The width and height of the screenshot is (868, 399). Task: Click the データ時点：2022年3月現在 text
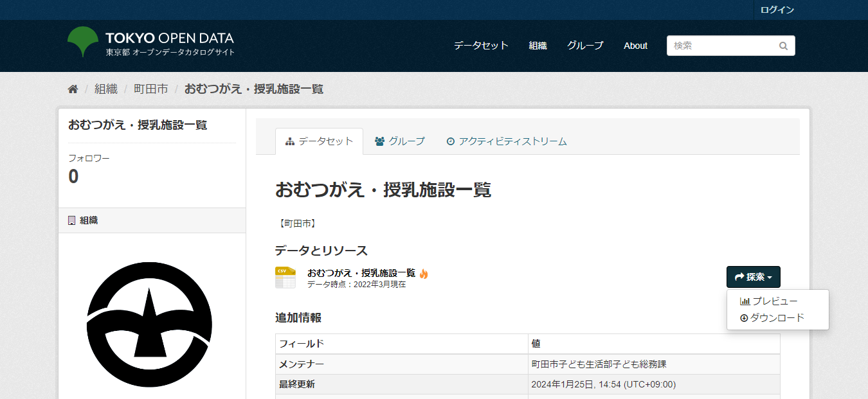(356, 284)
